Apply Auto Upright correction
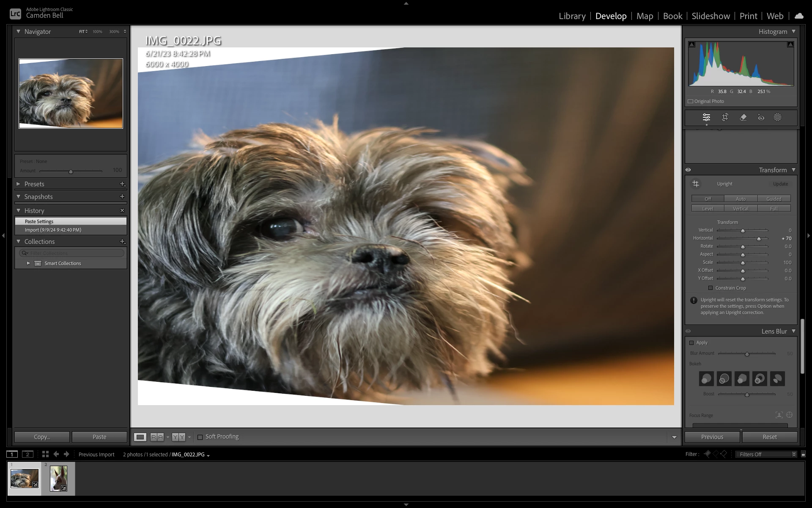This screenshot has width=812, height=508. pyautogui.click(x=741, y=199)
